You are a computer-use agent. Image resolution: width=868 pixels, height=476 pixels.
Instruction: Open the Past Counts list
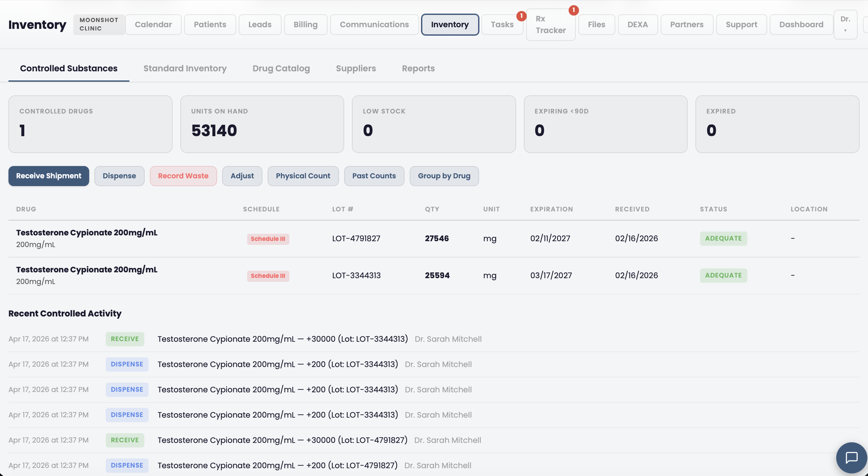click(374, 176)
